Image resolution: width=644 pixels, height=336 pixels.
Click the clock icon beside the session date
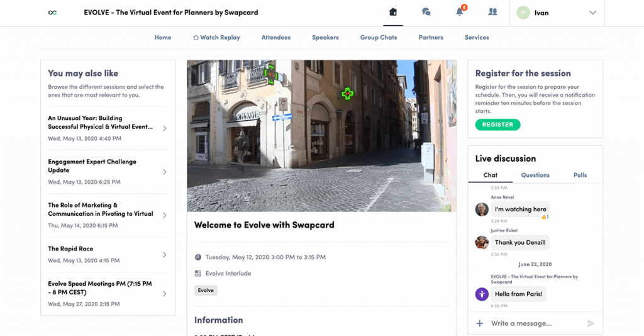point(198,257)
